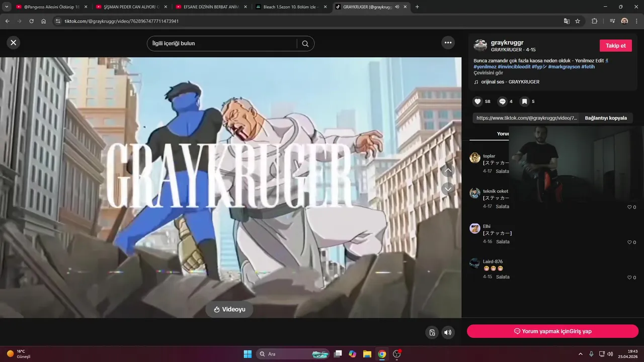Bookmark this page with the star icon
This screenshot has height=362, width=644.
point(578,21)
